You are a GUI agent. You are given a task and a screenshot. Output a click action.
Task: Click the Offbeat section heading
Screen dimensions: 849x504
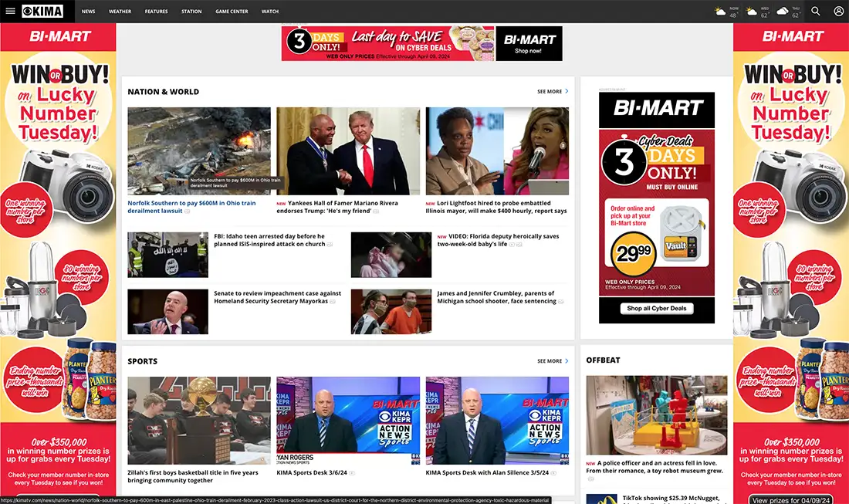point(604,360)
